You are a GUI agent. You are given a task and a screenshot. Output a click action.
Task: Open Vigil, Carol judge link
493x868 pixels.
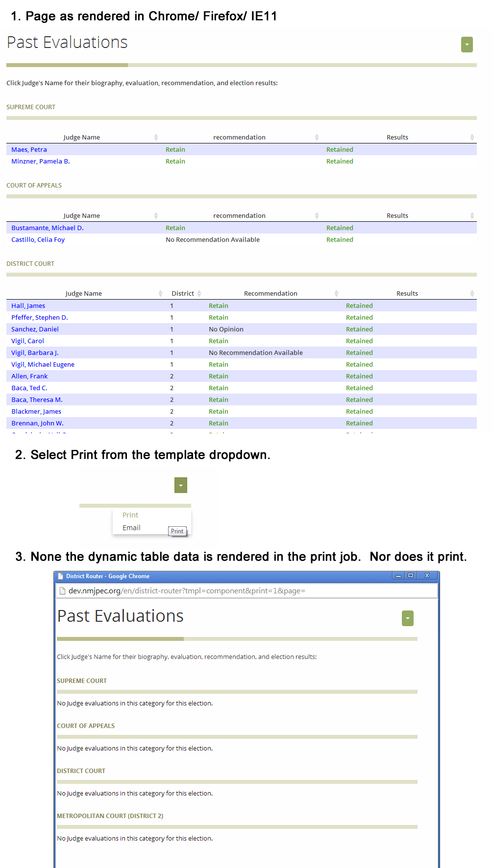[x=28, y=341]
